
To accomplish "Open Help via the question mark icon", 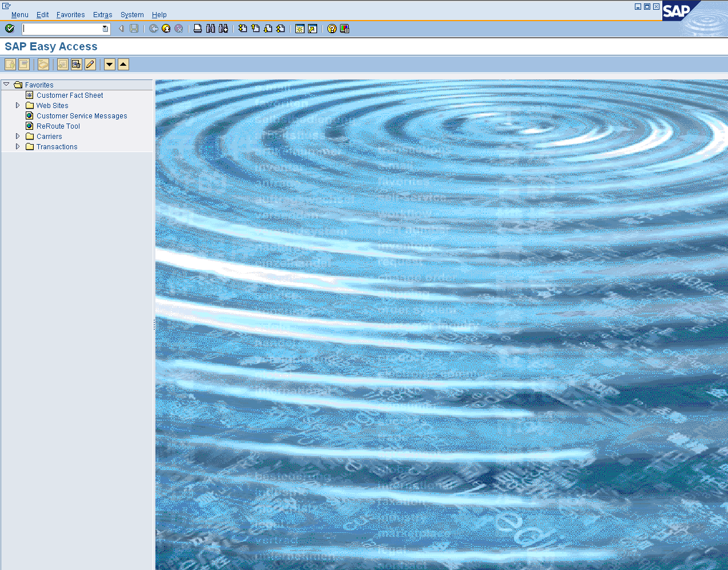I will (x=332, y=29).
